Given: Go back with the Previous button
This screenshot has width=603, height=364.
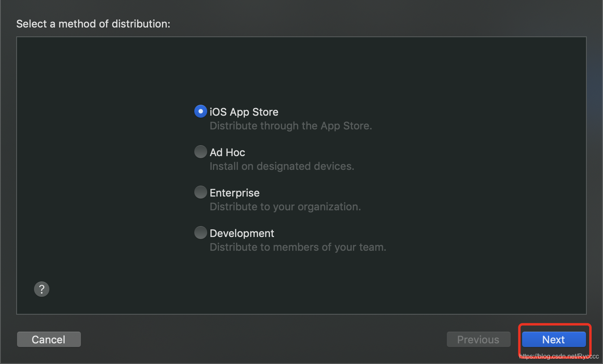Looking at the screenshot, I should pos(478,339).
